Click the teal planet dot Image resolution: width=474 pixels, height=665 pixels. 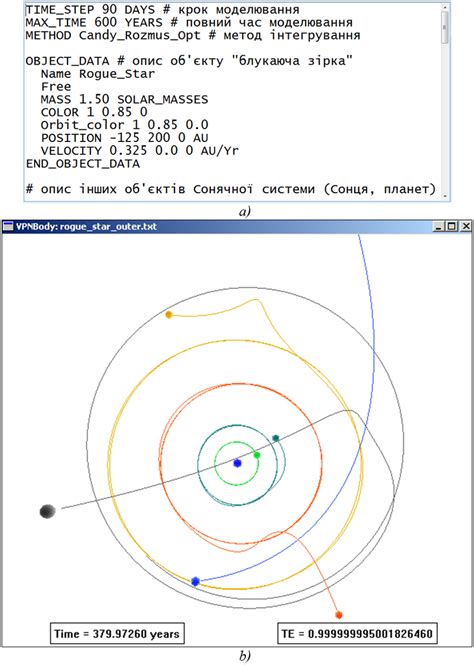pos(276,438)
